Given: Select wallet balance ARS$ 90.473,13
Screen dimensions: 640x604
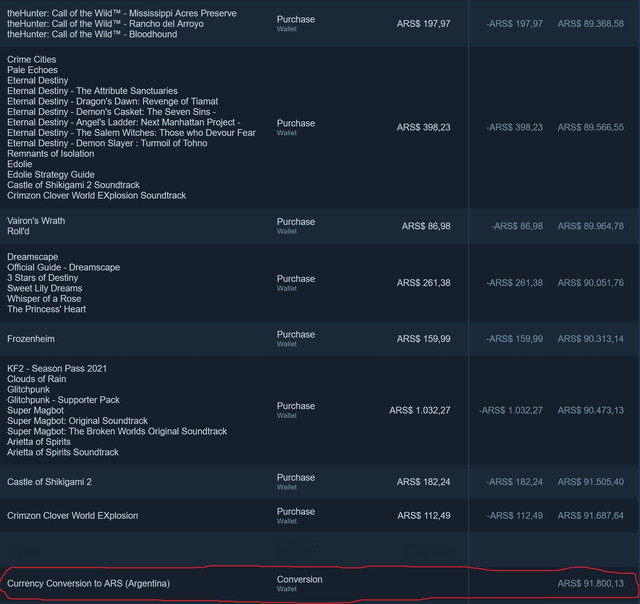Looking at the screenshot, I should pos(591,411).
